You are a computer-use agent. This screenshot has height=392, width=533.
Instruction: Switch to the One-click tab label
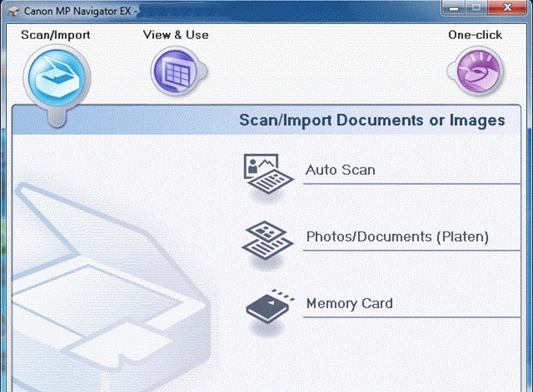pos(475,35)
